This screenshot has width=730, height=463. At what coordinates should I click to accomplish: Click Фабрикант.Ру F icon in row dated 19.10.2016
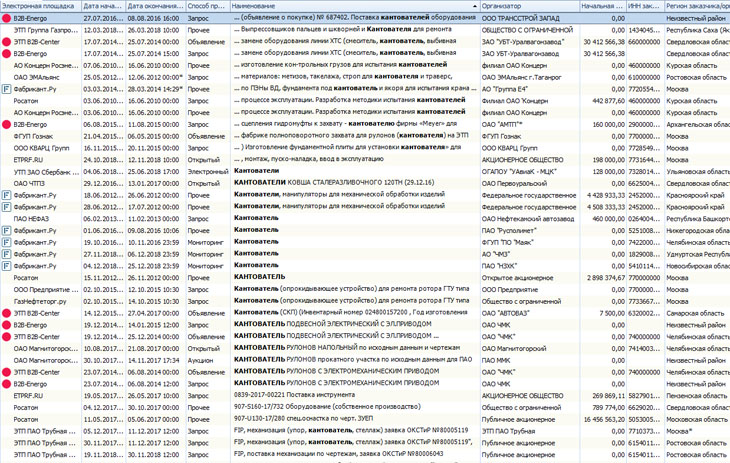pyautogui.click(x=6, y=243)
